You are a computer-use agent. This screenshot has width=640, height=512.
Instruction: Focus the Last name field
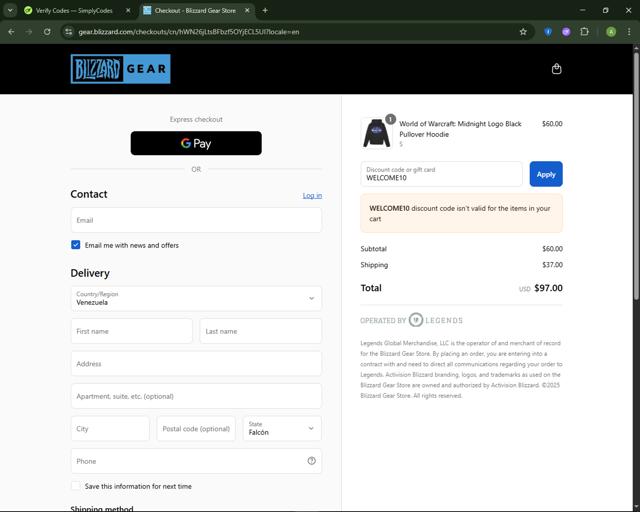click(x=260, y=331)
